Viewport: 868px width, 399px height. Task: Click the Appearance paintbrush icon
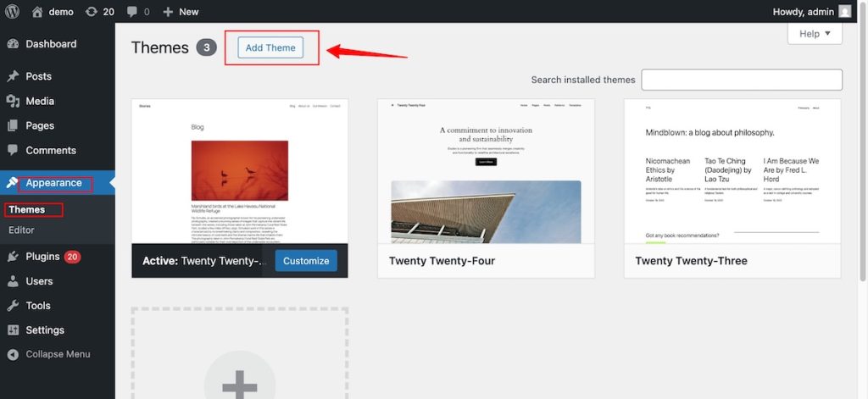12,183
